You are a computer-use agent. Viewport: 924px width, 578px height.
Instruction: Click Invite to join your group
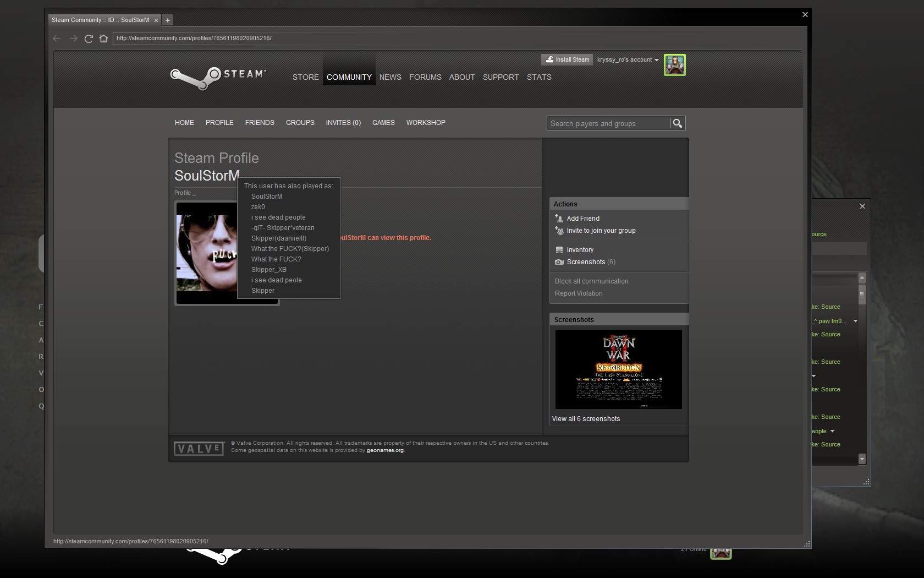click(601, 231)
